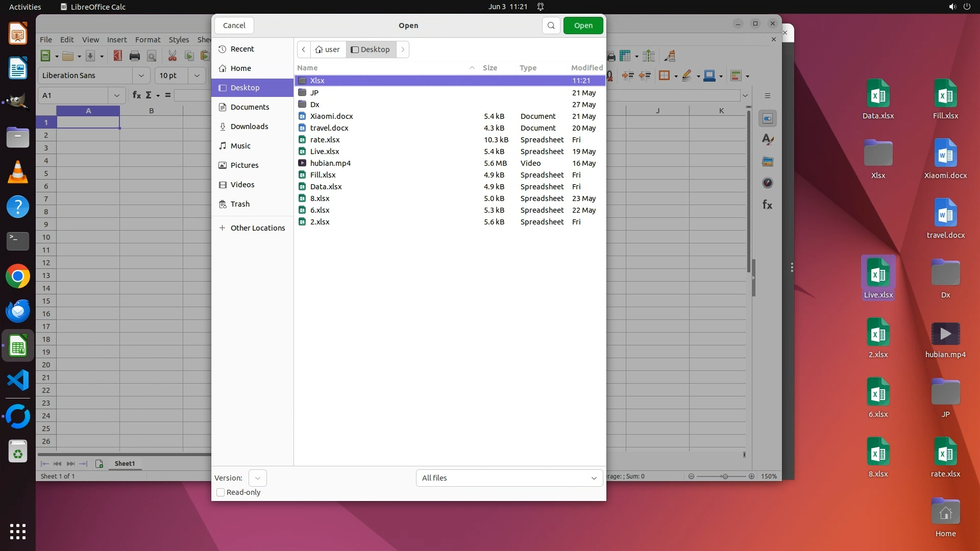Open the Functions sidebar icon
Viewport: 980px width, 551px height.
(x=767, y=205)
